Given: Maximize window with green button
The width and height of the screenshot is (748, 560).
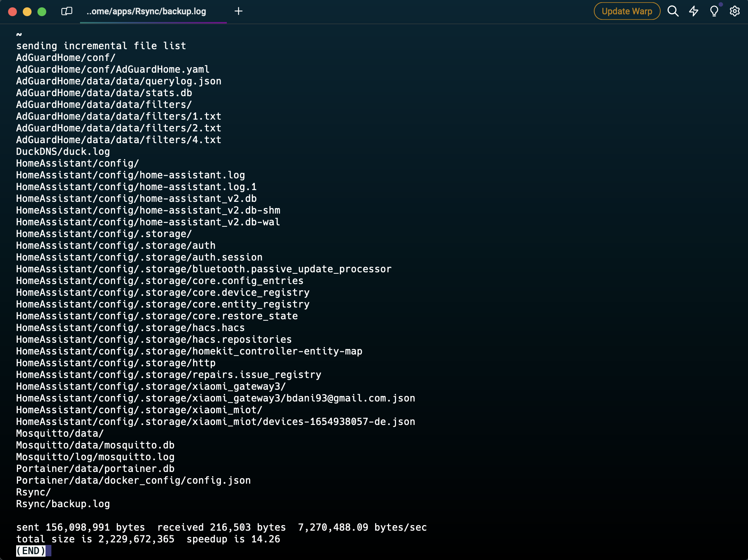Looking at the screenshot, I should pyautogui.click(x=42, y=12).
